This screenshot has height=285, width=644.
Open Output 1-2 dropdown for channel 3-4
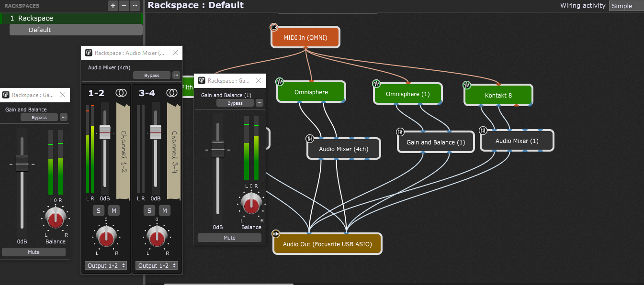[x=157, y=265]
